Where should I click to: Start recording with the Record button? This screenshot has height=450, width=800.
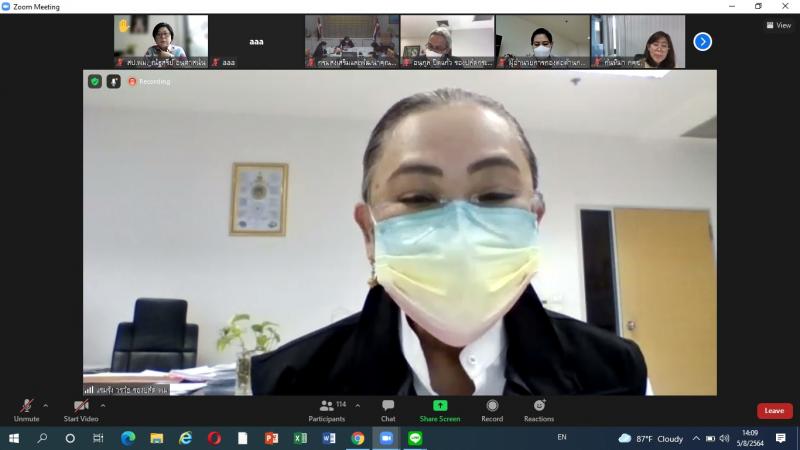(492, 411)
